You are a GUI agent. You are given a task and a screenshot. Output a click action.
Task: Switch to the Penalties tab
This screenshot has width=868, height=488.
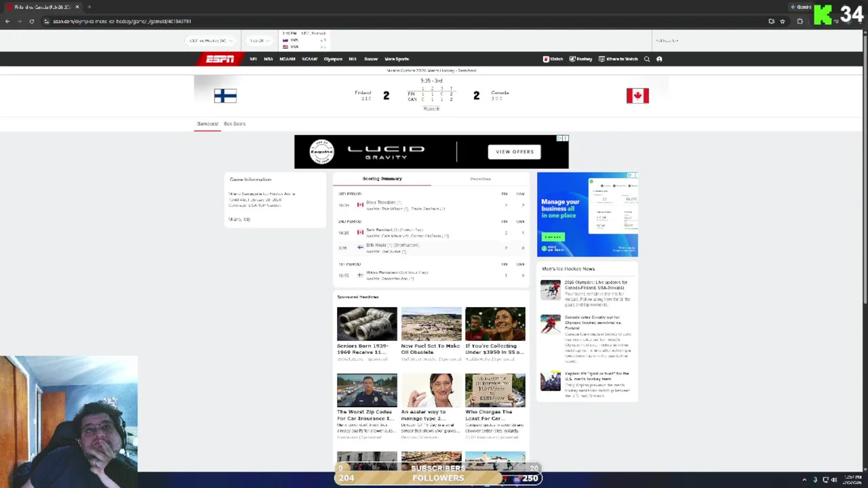[480, 179]
